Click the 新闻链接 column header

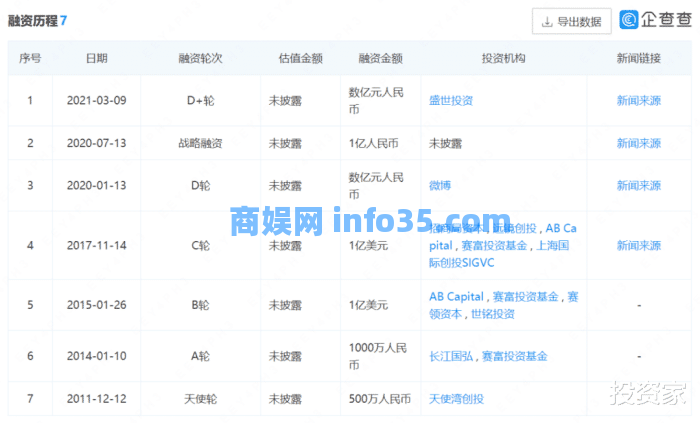coord(638,58)
